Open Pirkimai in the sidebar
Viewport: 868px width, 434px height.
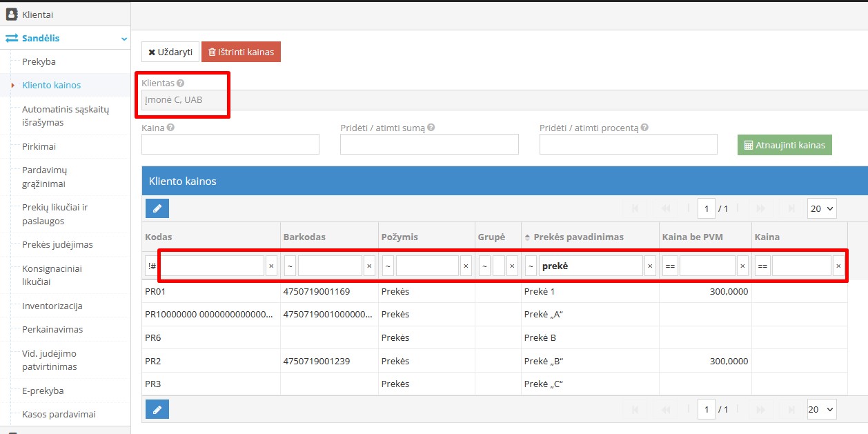[x=39, y=146]
